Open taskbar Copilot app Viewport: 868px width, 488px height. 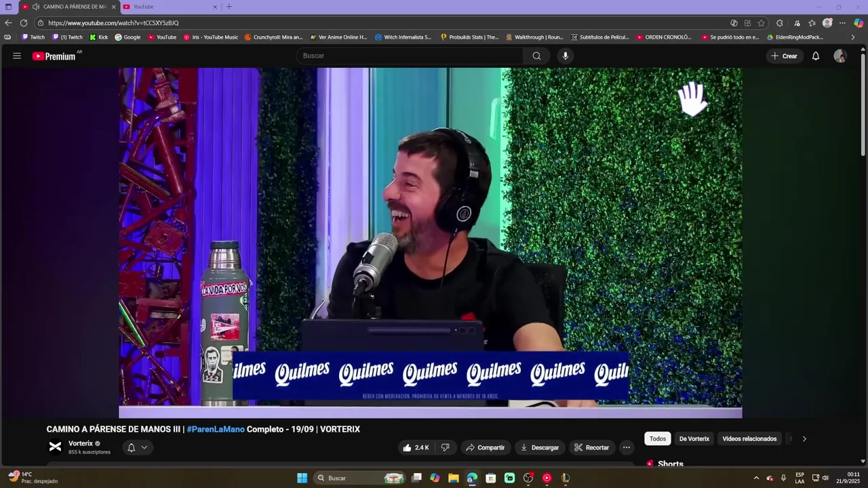click(435, 478)
